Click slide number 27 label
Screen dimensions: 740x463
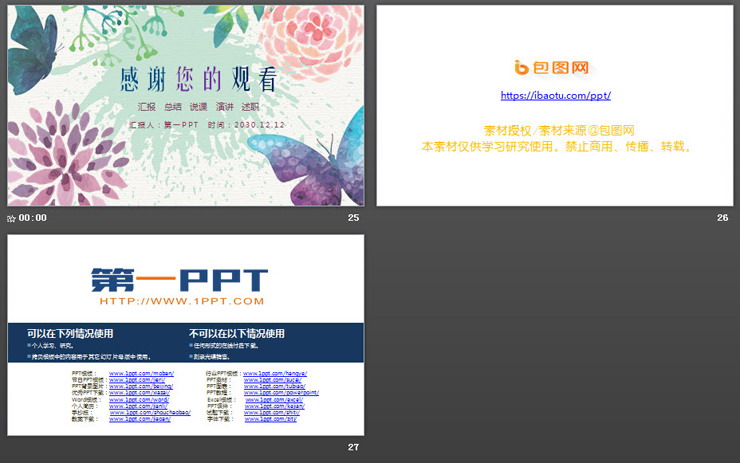pyautogui.click(x=353, y=447)
